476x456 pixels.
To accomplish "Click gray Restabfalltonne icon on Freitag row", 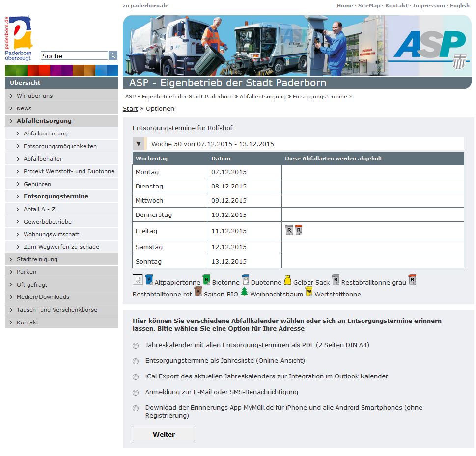I will click(289, 230).
